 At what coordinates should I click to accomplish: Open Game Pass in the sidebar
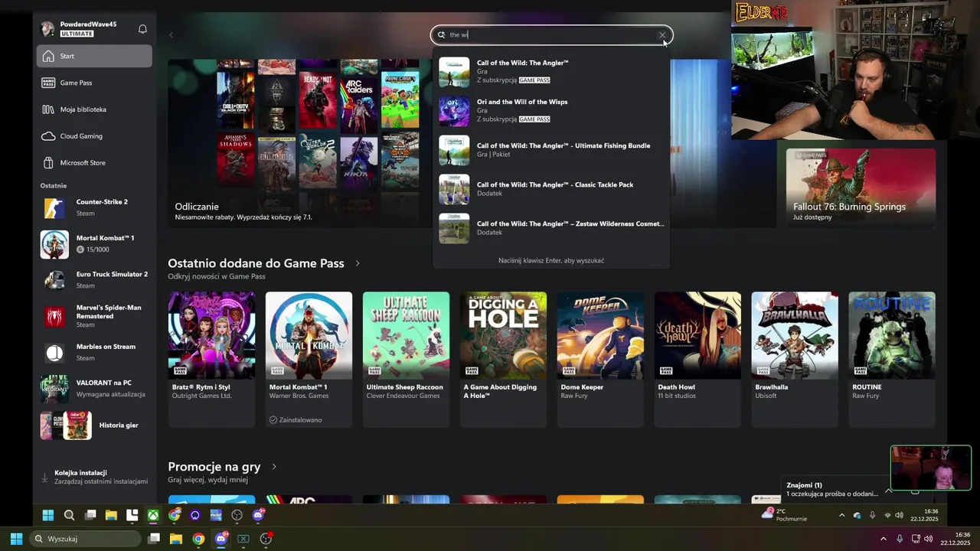pyautogui.click(x=94, y=83)
